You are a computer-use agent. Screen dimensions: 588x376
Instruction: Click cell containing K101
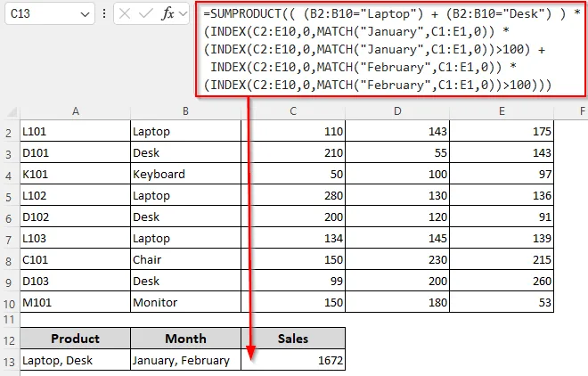75,174
